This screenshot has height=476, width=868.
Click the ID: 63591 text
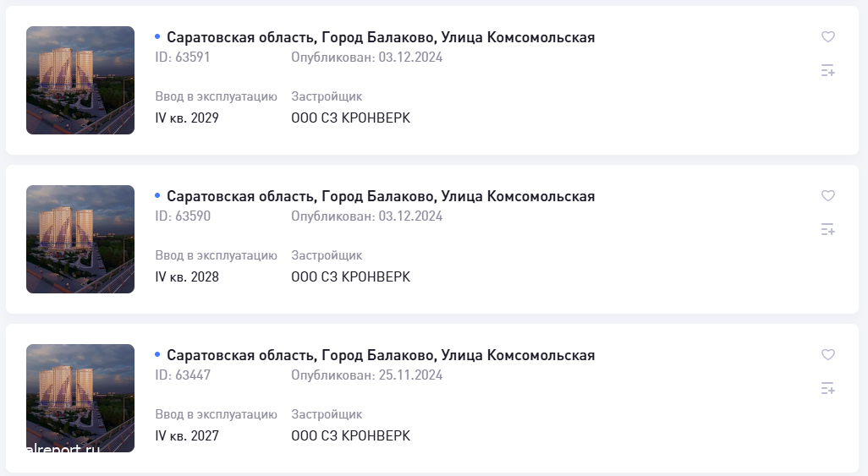183,57
